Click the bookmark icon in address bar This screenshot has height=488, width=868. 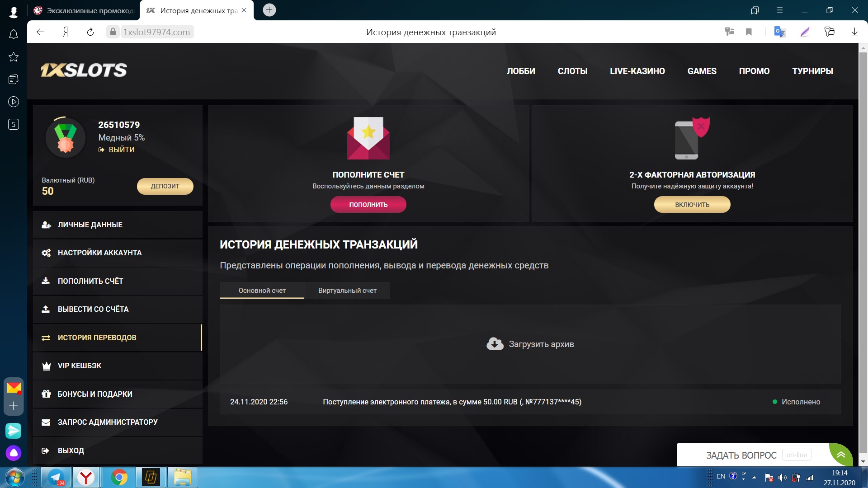coord(749,32)
